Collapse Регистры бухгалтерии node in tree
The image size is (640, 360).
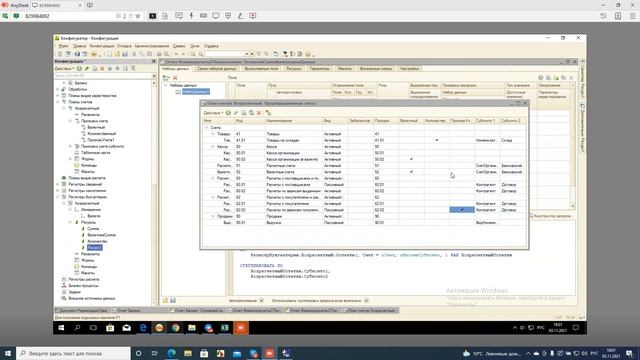58,197
